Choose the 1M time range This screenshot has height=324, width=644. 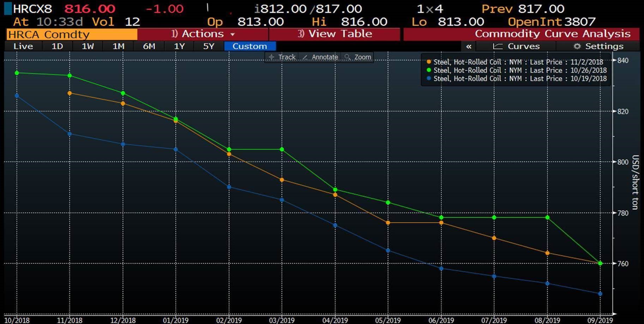pyautogui.click(x=118, y=46)
